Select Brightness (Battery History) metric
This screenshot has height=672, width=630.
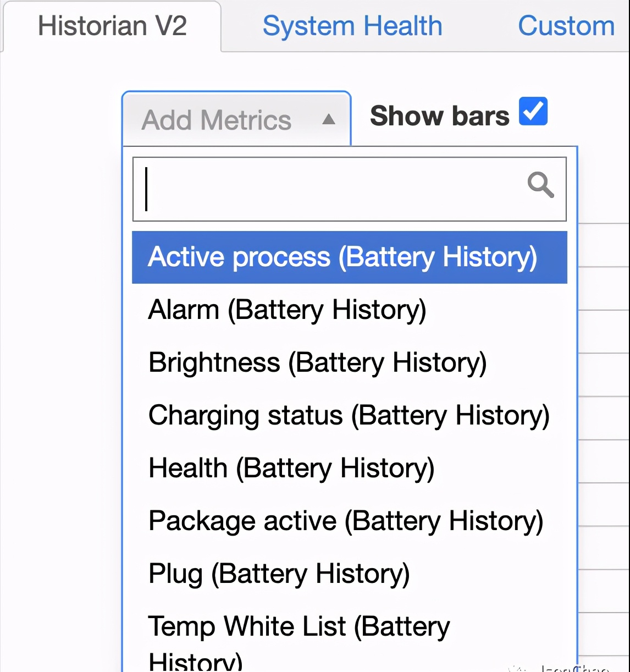tap(318, 363)
